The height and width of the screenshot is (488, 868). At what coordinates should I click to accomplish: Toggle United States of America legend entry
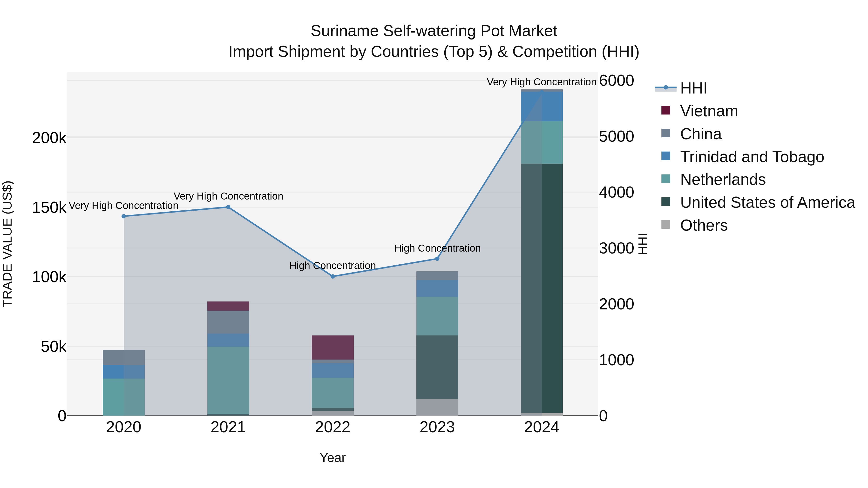[758, 202]
